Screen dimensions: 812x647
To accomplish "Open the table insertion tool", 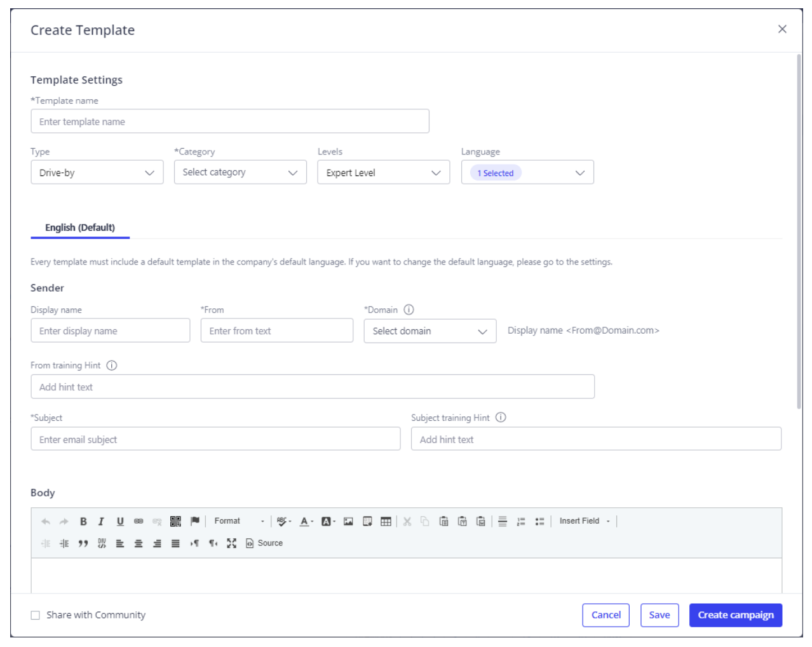I will pyautogui.click(x=386, y=521).
